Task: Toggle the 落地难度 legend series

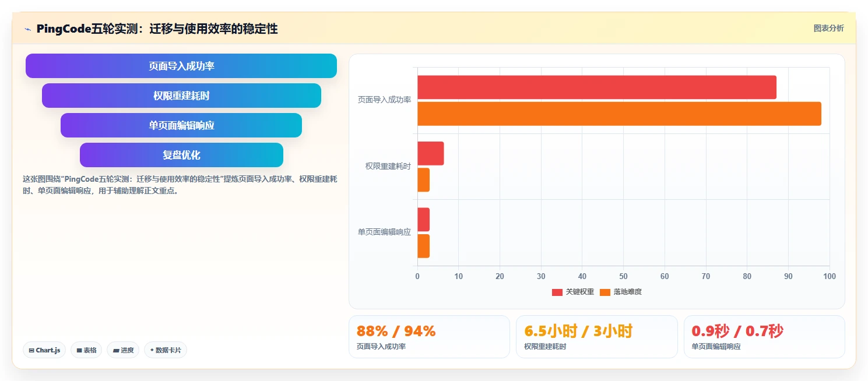Action: point(621,292)
